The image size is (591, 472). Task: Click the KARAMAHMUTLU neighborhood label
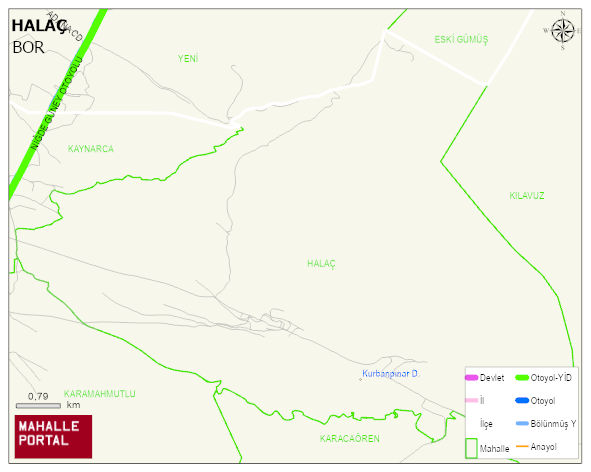[x=100, y=394]
